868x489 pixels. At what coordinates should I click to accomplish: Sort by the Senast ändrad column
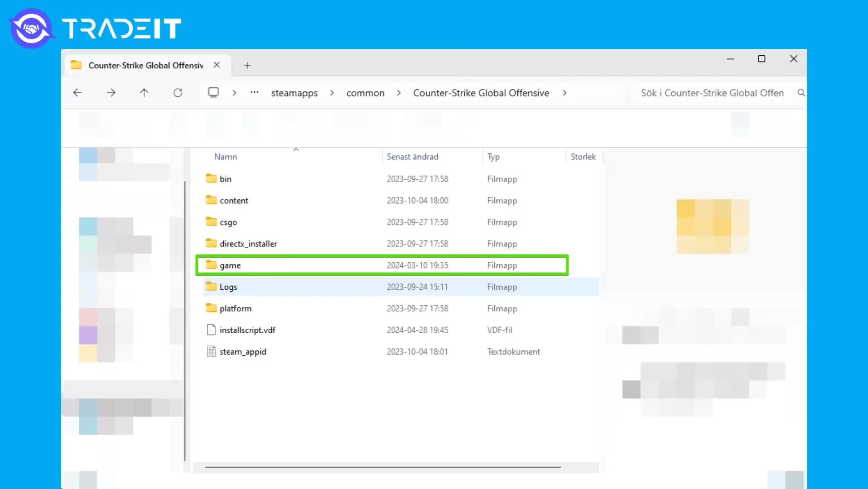(x=413, y=157)
